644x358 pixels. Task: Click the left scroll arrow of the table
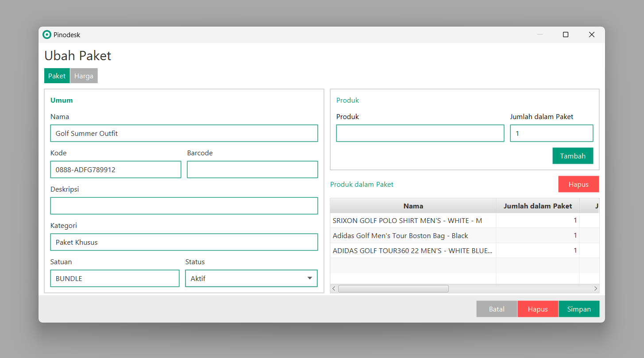pyautogui.click(x=333, y=288)
